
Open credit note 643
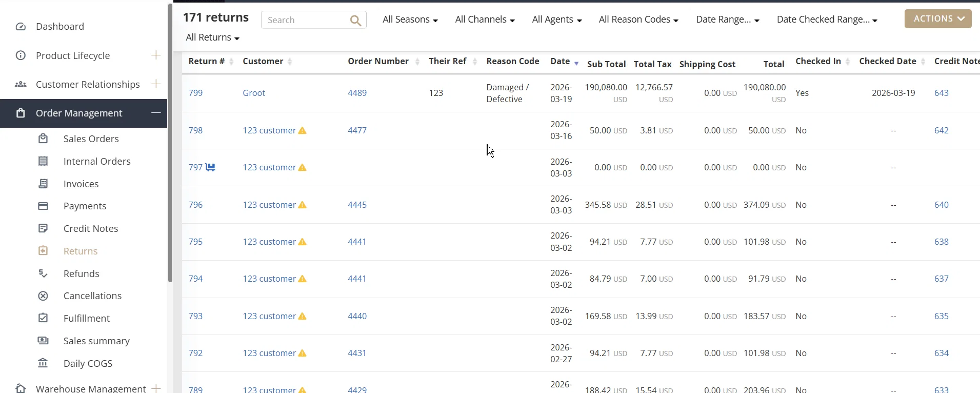[942, 93]
